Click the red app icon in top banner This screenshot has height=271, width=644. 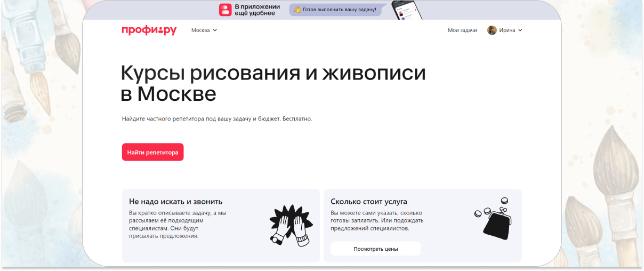(x=226, y=10)
